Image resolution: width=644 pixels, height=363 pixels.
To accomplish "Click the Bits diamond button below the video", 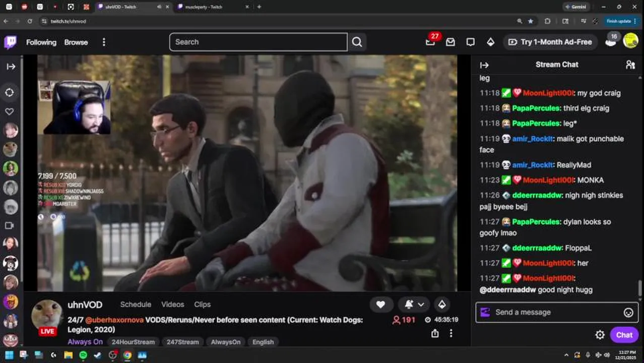I will coord(442,305).
